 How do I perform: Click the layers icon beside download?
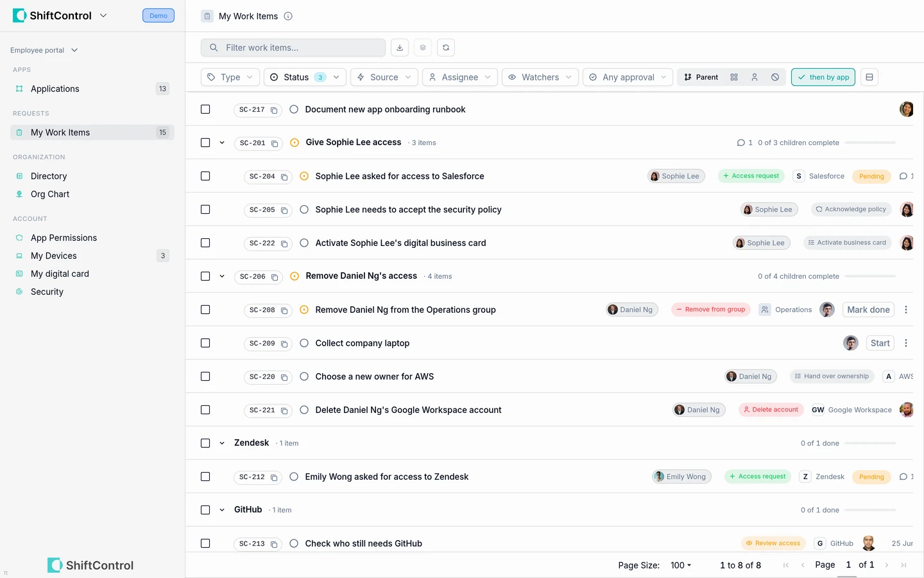[423, 48]
